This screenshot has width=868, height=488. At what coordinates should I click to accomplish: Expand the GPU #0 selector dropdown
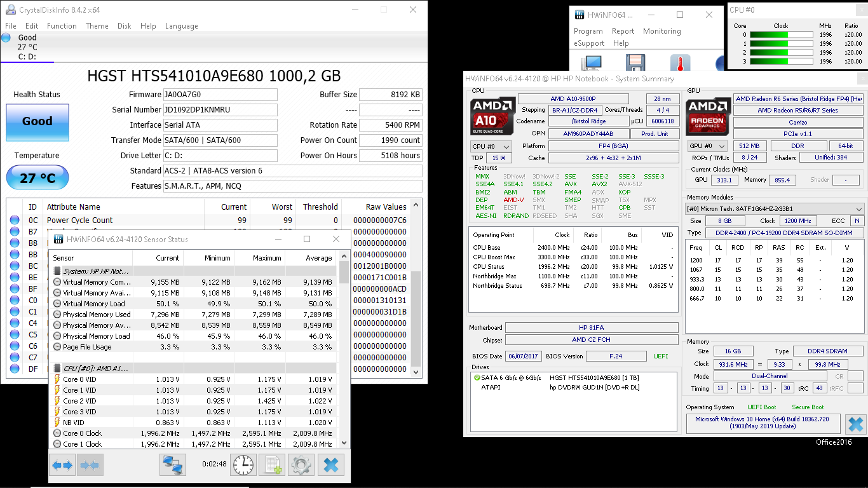click(x=708, y=146)
